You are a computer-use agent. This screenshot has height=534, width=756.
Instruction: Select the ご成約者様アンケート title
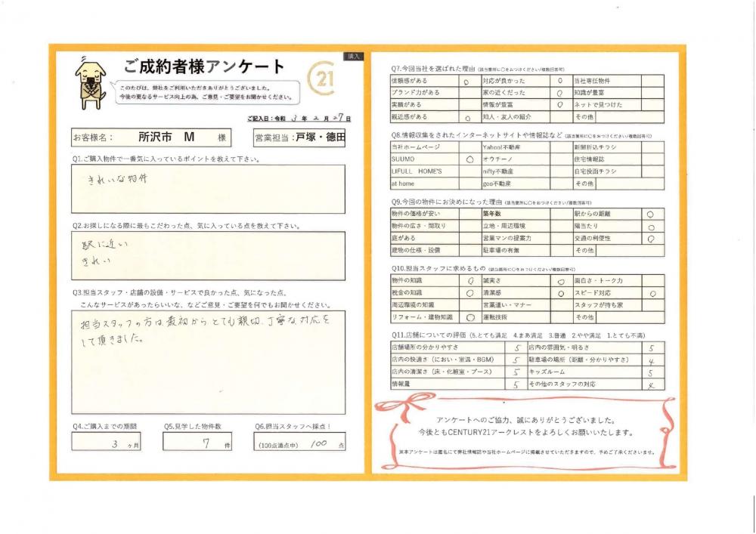(204, 67)
